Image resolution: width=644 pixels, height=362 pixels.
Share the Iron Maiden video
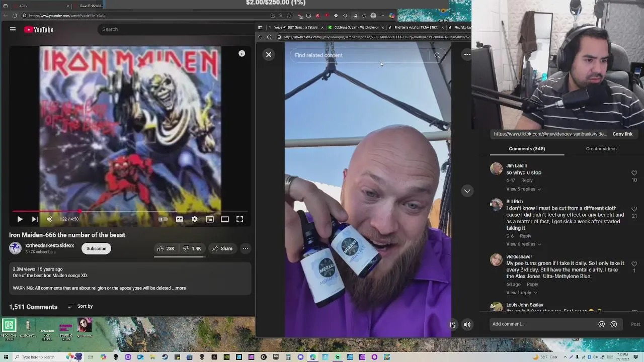pyautogui.click(x=222, y=248)
